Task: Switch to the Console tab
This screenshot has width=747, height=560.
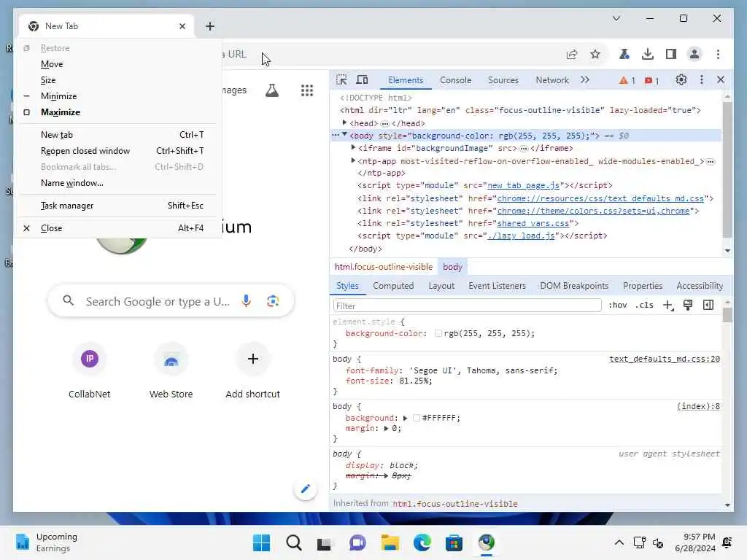Action: [455, 80]
